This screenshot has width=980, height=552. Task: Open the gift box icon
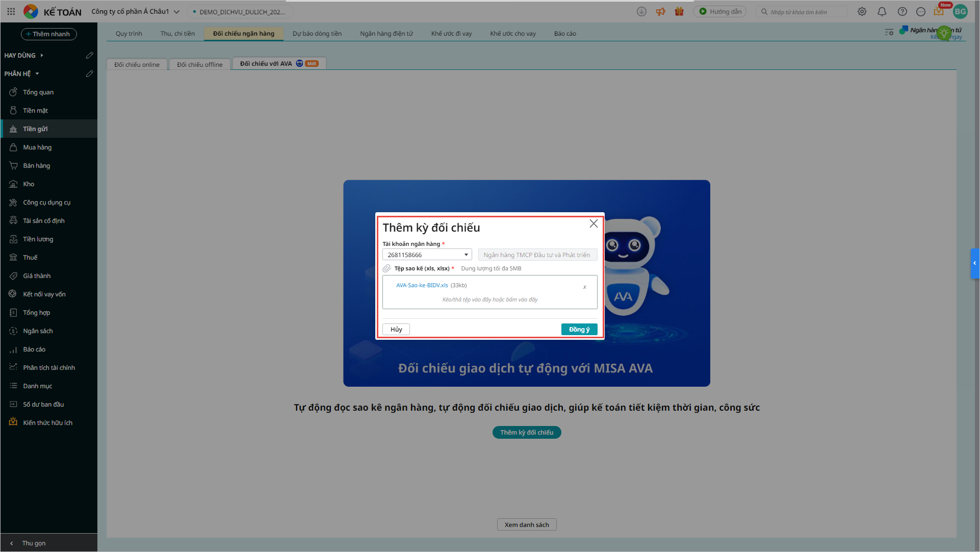click(679, 11)
